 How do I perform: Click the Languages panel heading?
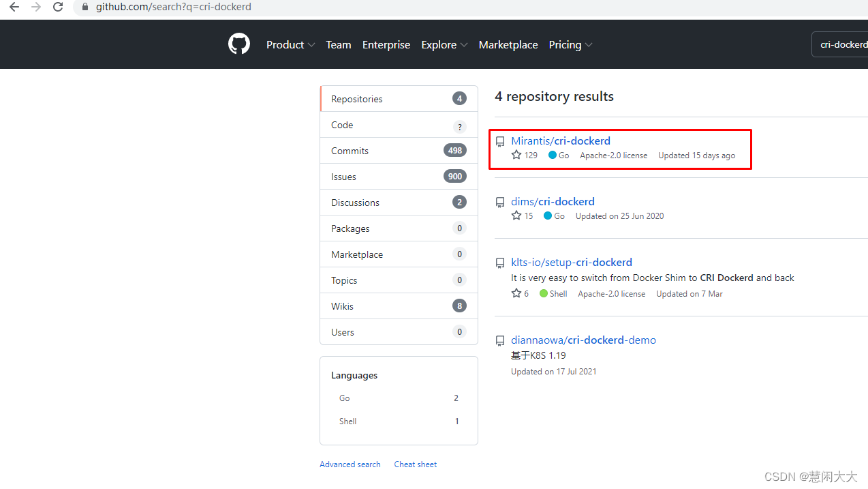tap(354, 375)
